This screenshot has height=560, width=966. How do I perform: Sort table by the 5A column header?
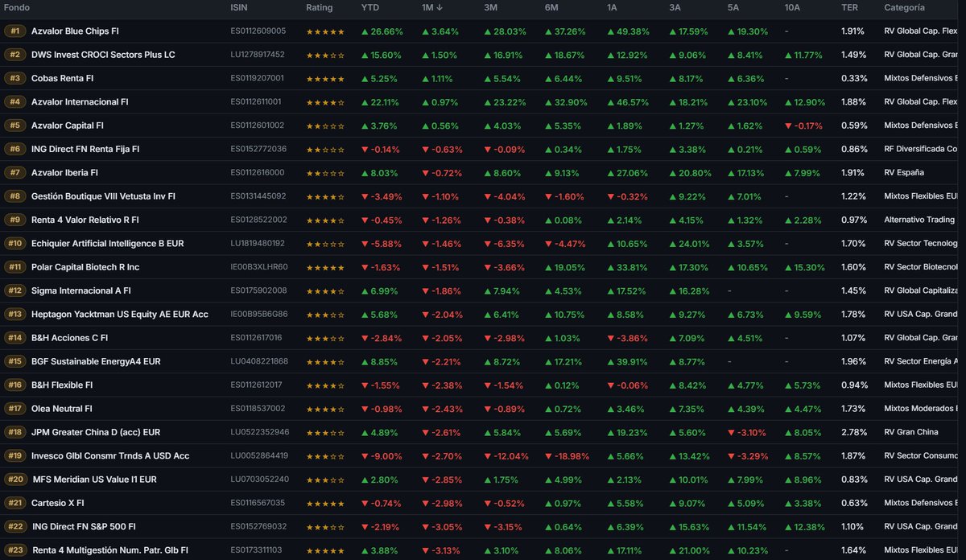coord(733,7)
